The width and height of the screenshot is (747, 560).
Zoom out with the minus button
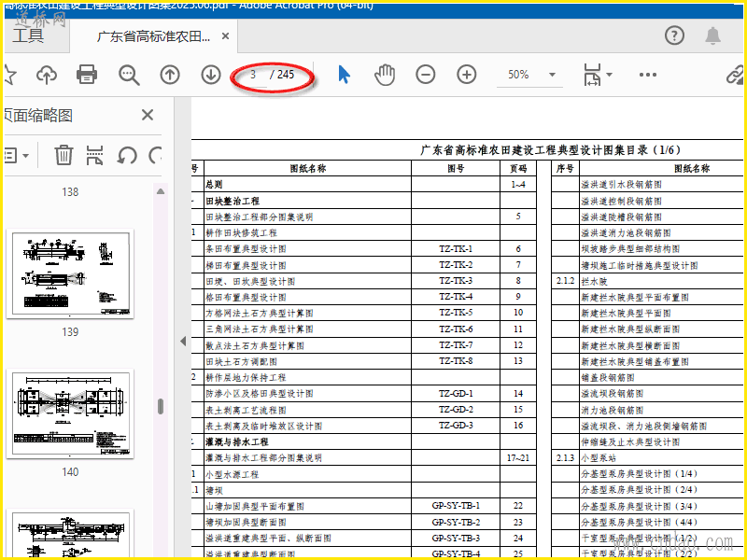pos(426,75)
